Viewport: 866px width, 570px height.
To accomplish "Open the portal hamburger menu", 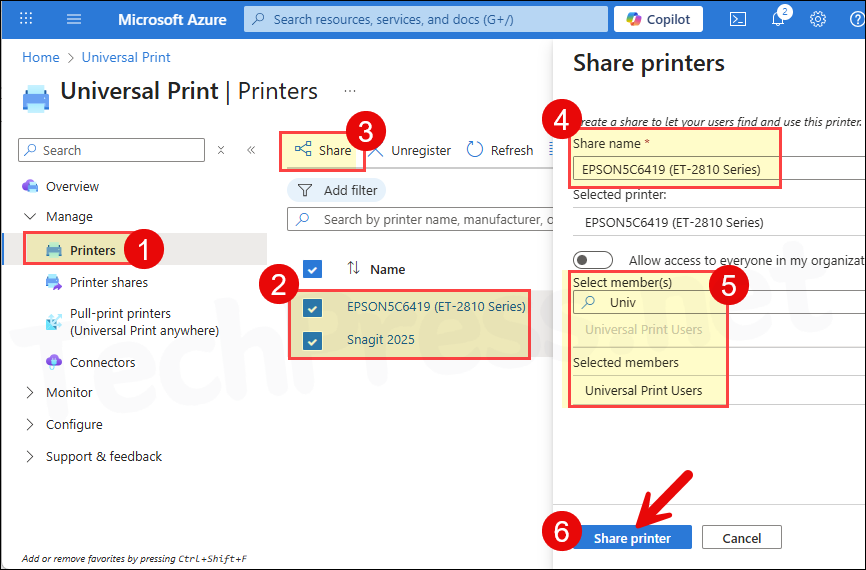I will point(74,19).
